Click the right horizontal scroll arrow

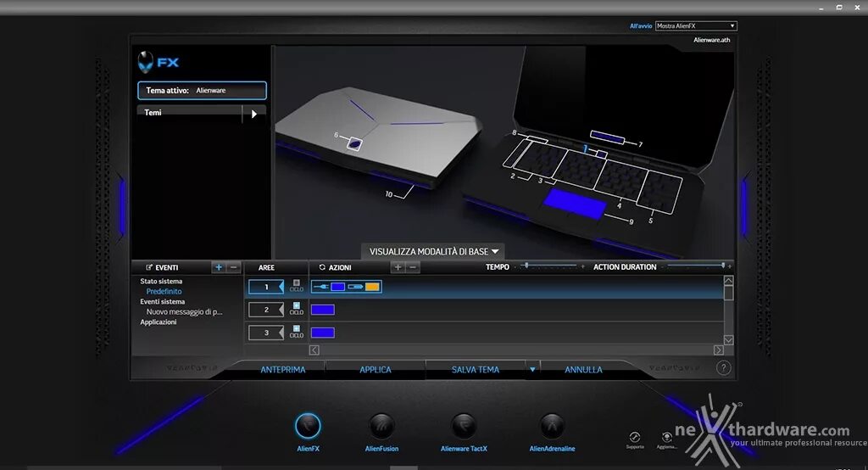pyautogui.click(x=719, y=350)
